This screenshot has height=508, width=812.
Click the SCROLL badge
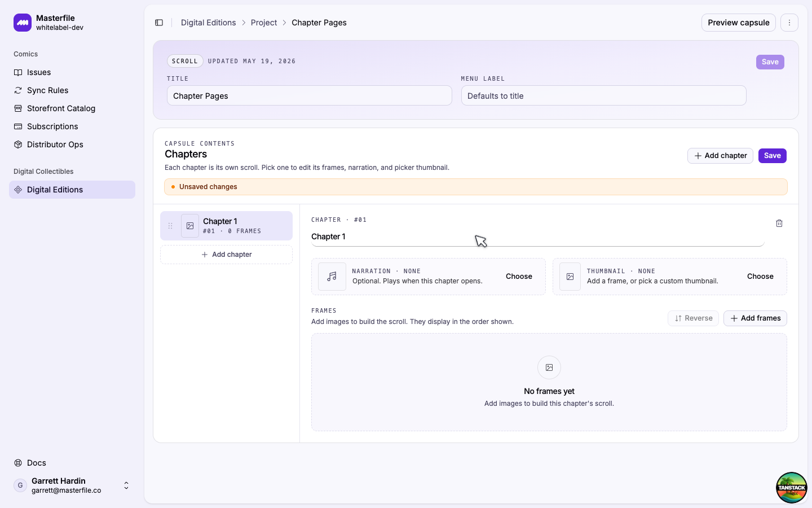point(185,61)
